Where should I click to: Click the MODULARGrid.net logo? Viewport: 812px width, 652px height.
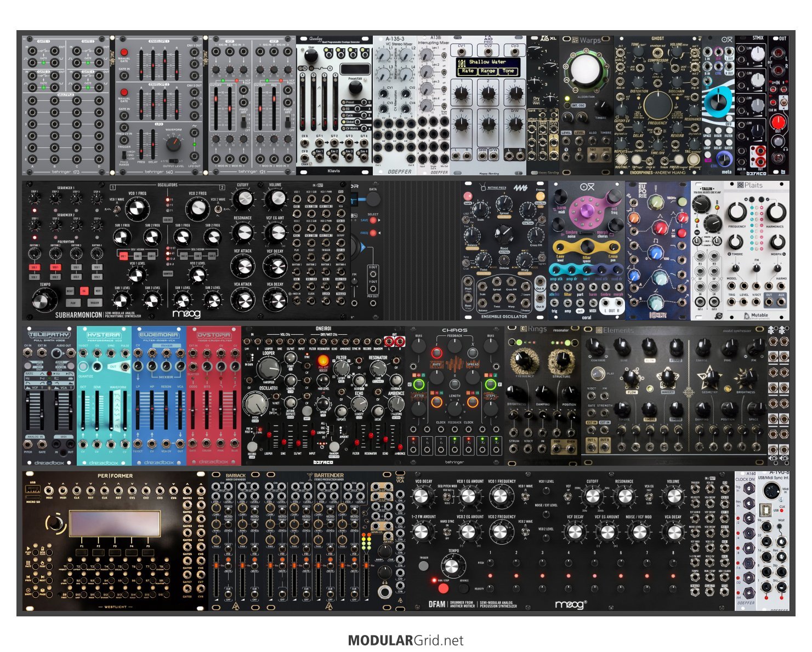406,640
